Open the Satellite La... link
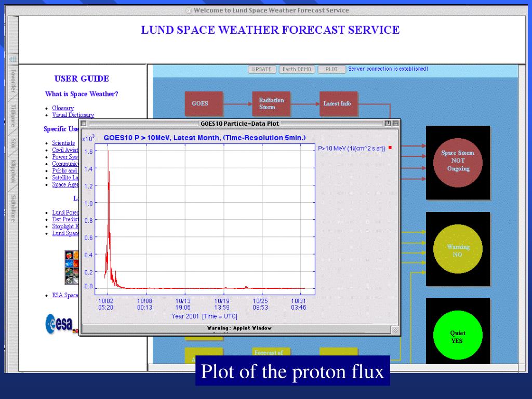This screenshot has height=399, width=532. point(65,178)
